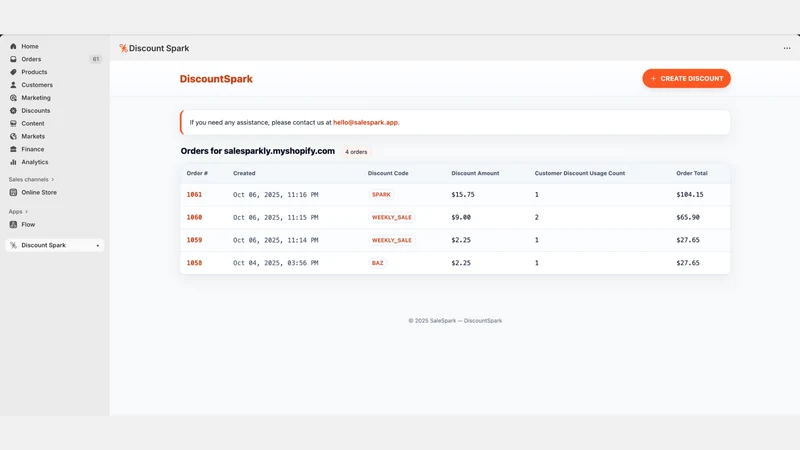This screenshot has height=450, width=800.
Task: Open order 1061
Action: [x=194, y=194]
